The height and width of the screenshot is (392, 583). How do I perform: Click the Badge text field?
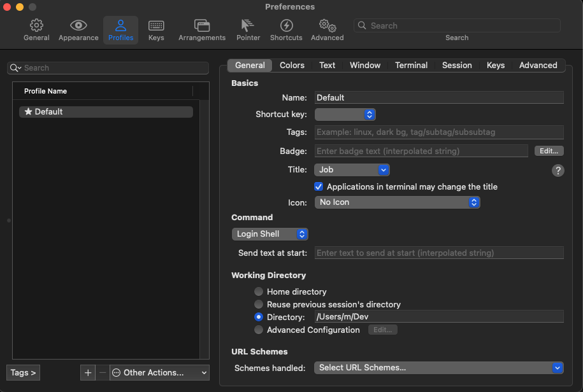(x=421, y=151)
